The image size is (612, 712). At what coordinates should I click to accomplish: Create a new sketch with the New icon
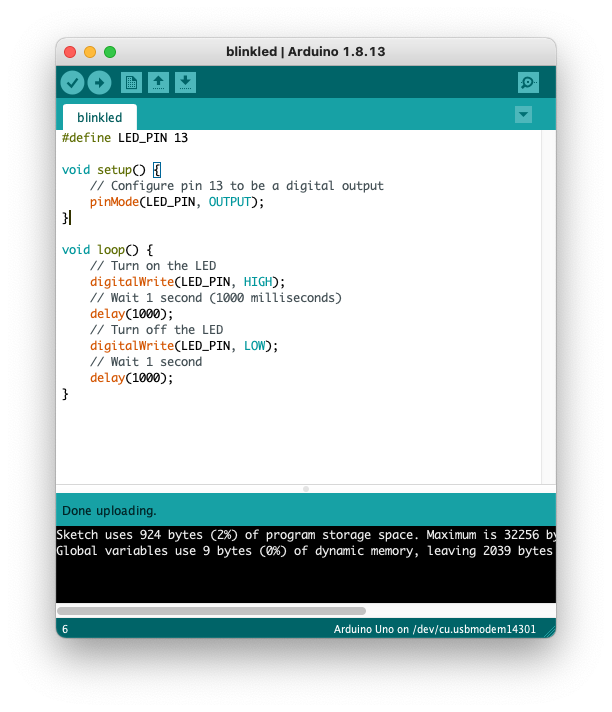(130, 83)
